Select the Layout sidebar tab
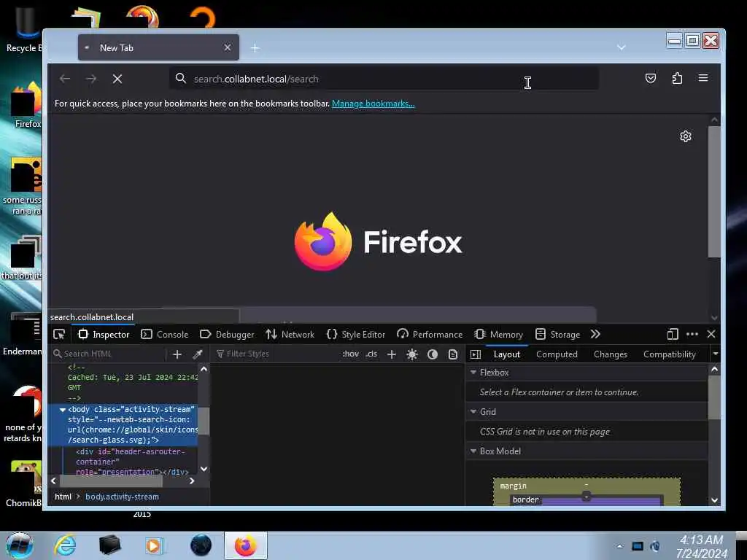This screenshot has height=560, width=747. pyautogui.click(x=507, y=354)
